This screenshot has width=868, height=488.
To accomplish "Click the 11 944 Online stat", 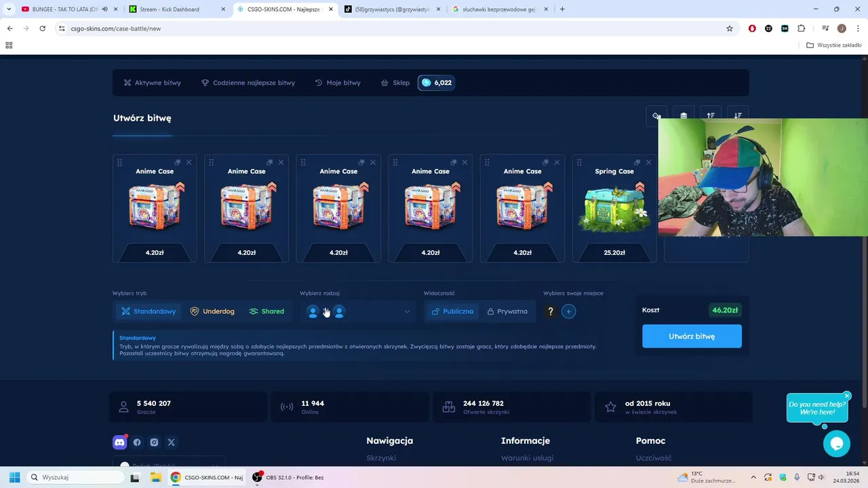I will (349, 407).
